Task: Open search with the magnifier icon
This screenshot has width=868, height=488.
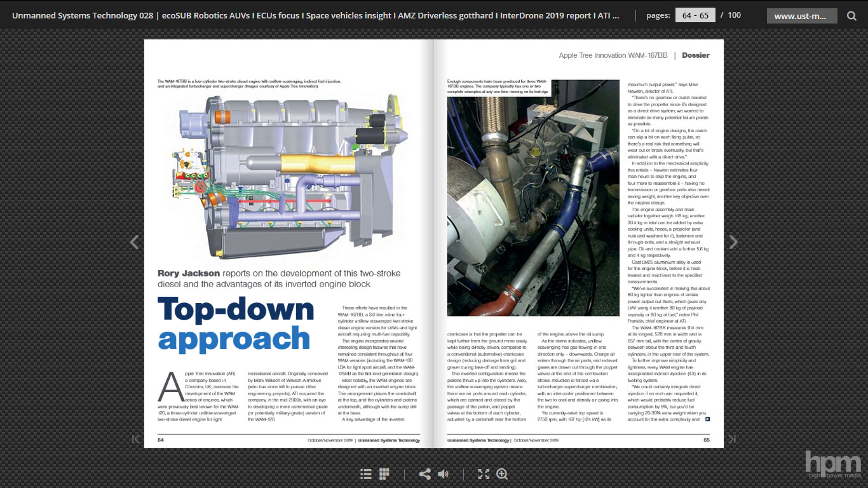Action: [x=851, y=16]
